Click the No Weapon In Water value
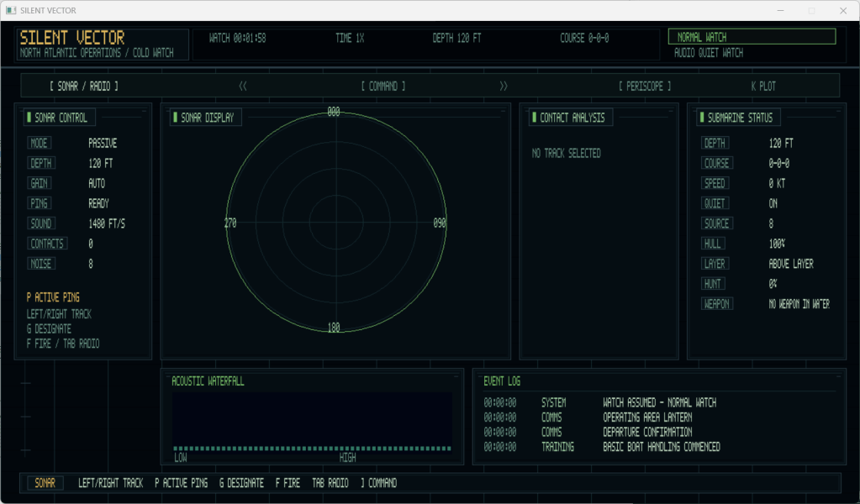The height and width of the screenshot is (504, 860). click(x=799, y=304)
